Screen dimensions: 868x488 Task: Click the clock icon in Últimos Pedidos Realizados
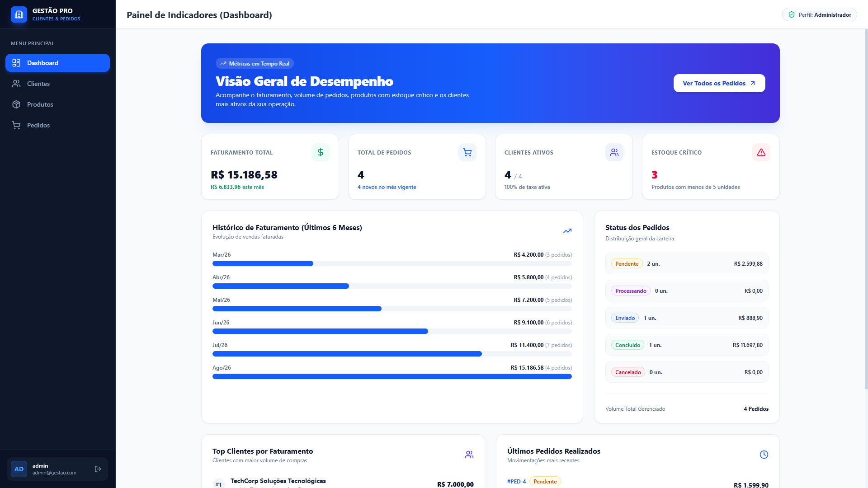click(764, 455)
